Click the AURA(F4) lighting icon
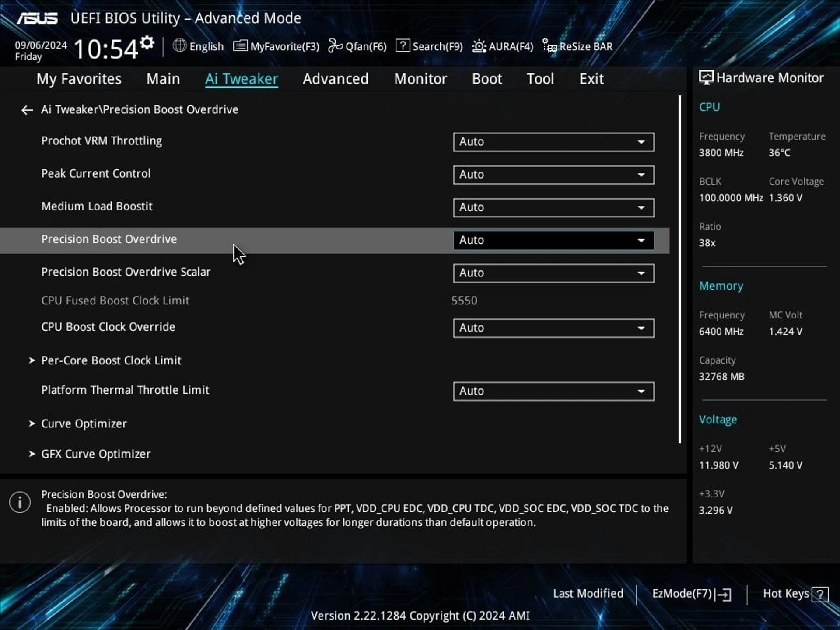Viewport: 840px width, 630px height. (479, 46)
